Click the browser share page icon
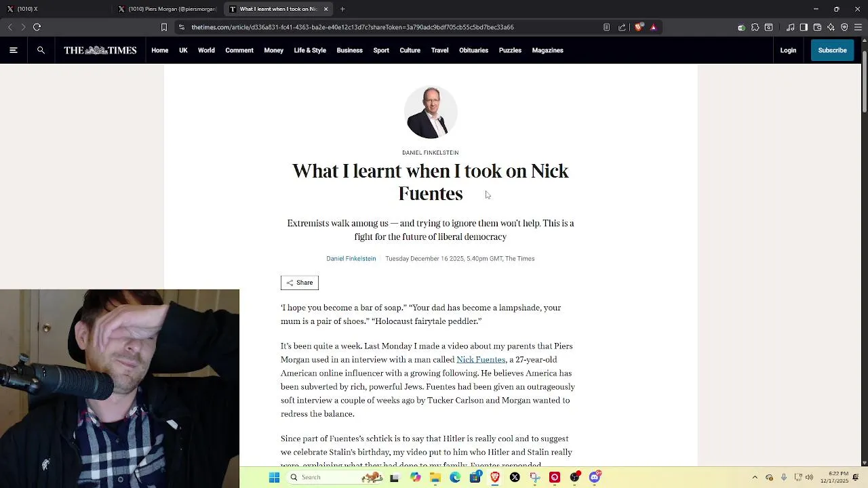 (622, 27)
